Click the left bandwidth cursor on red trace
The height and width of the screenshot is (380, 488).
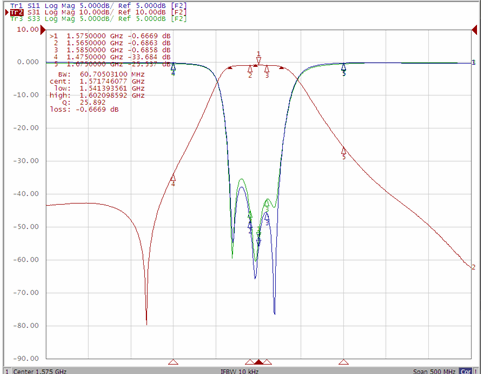click(x=230, y=68)
